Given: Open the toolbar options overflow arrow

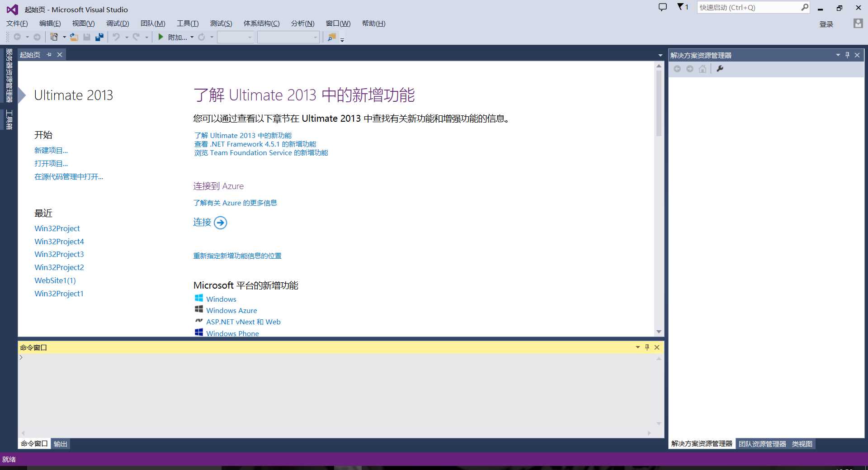Looking at the screenshot, I should [342, 40].
